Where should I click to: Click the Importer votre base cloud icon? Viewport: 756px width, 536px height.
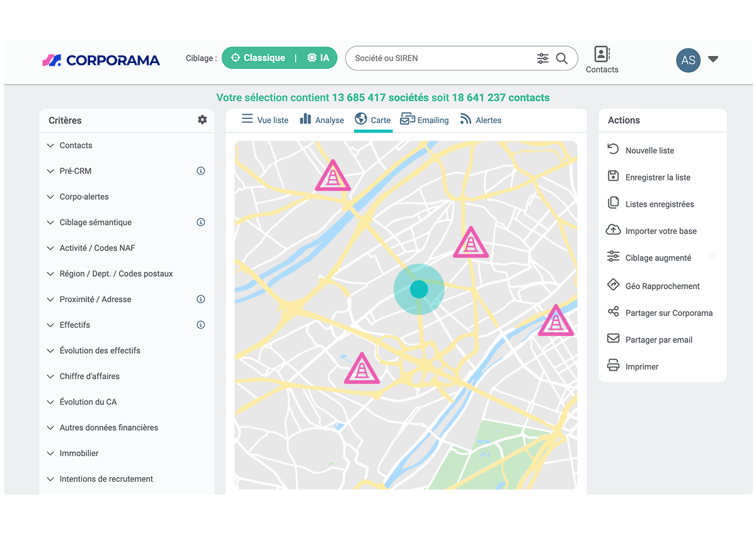point(613,230)
